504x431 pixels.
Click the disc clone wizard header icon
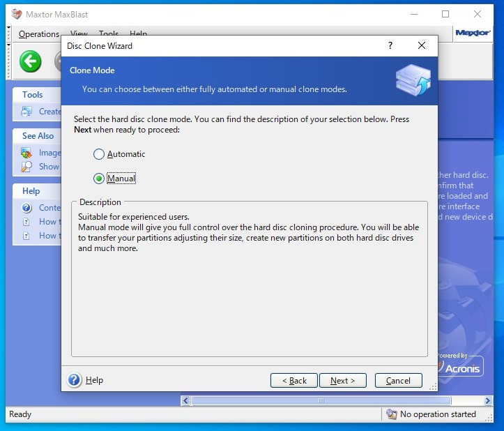[413, 80]
